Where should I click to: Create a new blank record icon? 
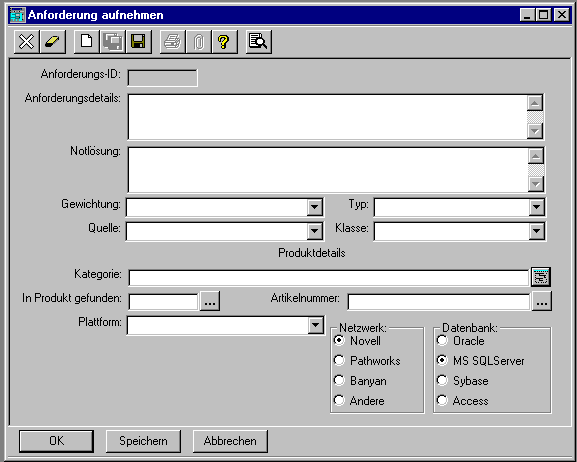click(86, 42)
